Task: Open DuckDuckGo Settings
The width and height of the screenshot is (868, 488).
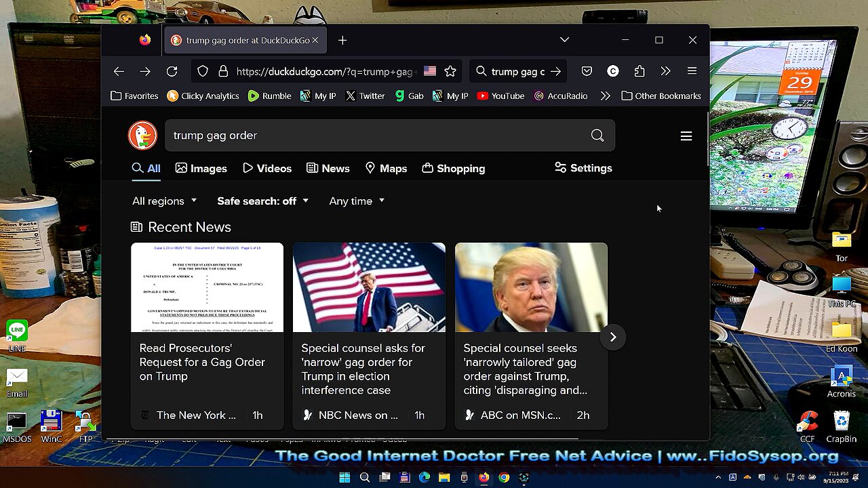Action: 583,168
